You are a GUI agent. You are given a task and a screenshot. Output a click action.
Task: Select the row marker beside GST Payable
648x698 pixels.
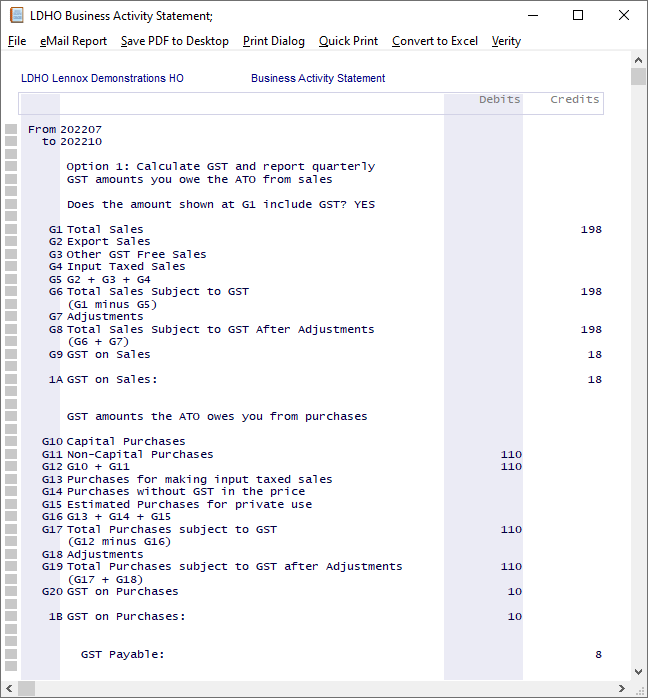click(x=11, y=654)
